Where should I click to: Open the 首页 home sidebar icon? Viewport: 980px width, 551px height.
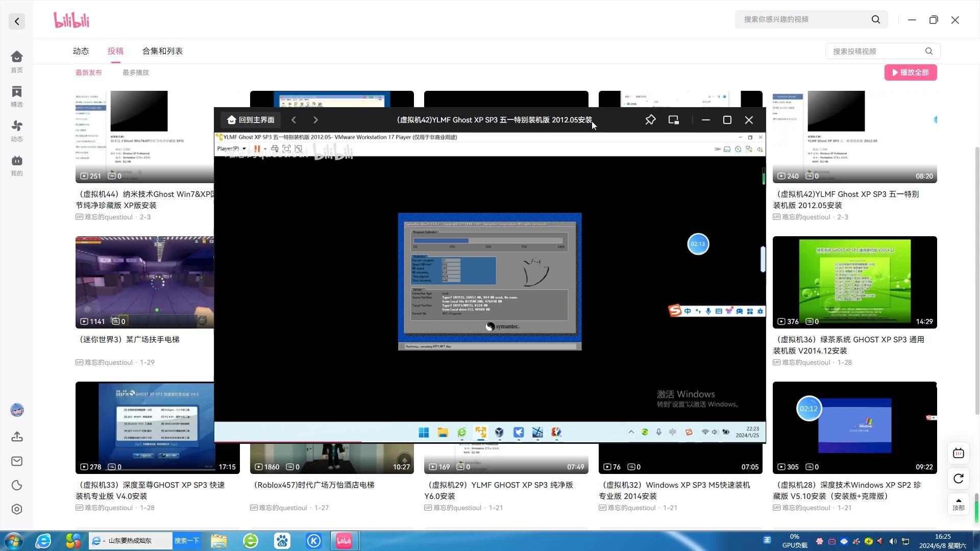[17, 62]
